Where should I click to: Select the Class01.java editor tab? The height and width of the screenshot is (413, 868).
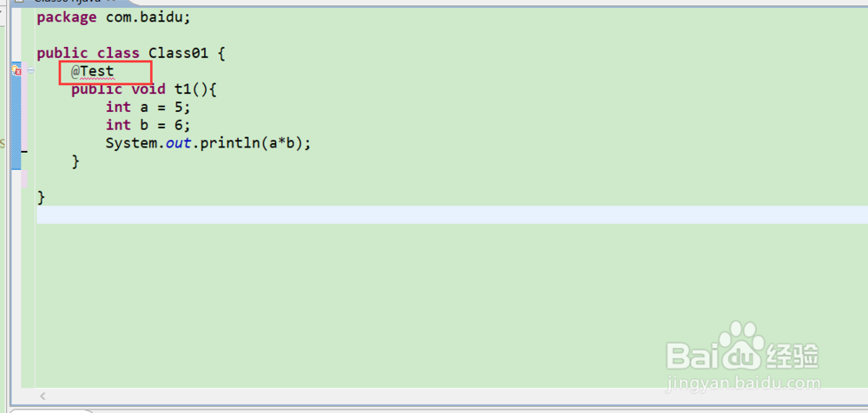(x=67, y=2)
